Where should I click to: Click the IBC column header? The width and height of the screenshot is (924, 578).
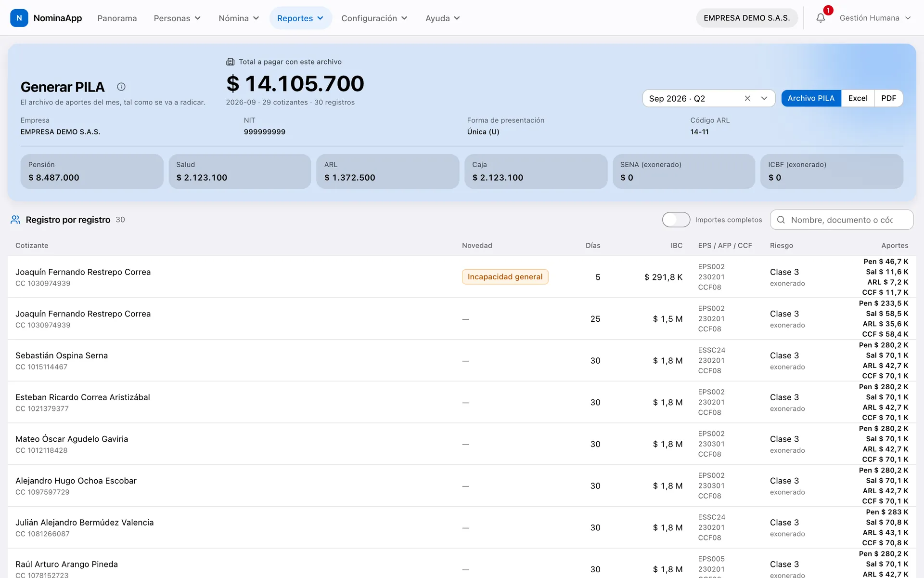point(677,246)
